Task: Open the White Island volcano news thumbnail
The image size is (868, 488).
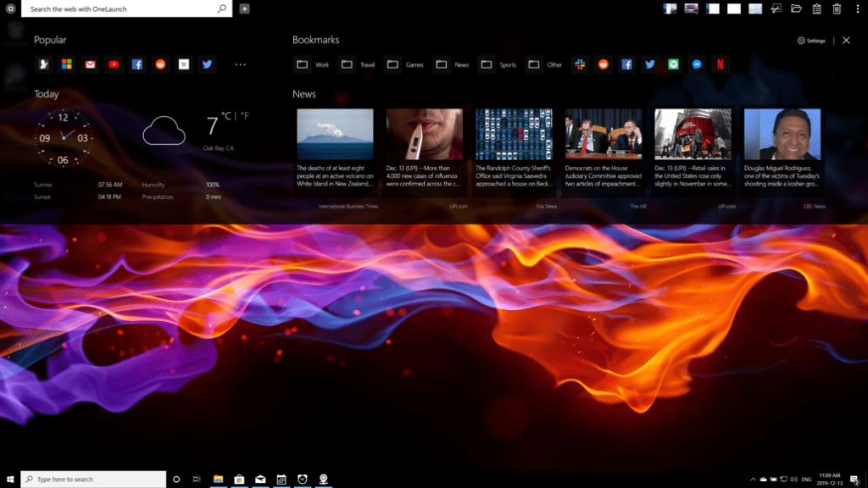Action: click(335, 134)
